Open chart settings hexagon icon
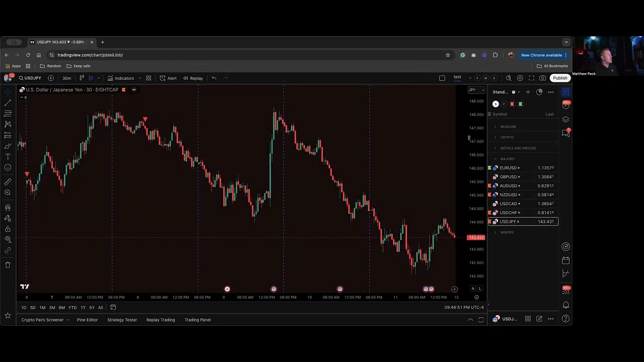Image resolution: width=644 pixels, height=362 pixels. (x=520, y=78)
